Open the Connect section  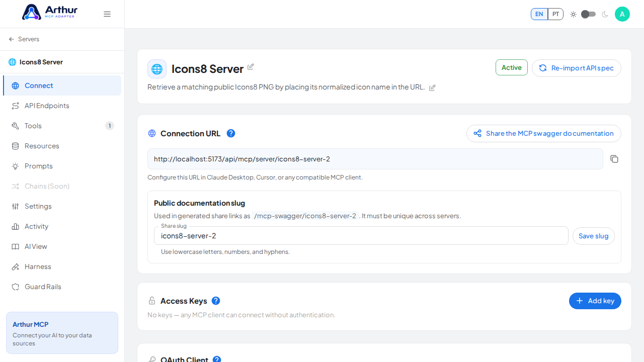[62, 85]
